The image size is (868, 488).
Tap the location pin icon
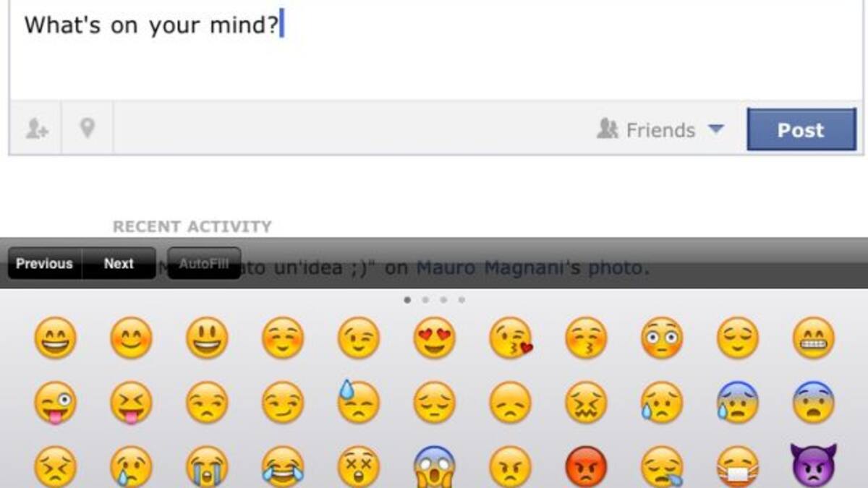[88, 129]
